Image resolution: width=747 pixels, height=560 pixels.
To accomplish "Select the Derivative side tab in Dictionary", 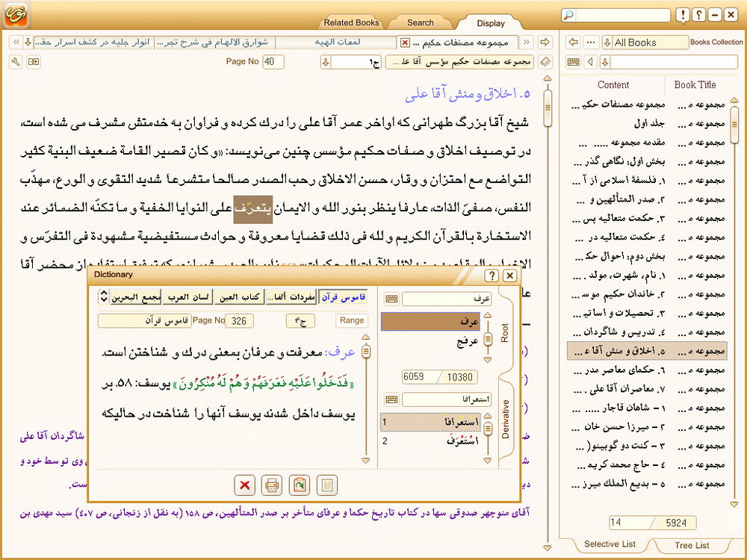I will [x=505, y=418].
